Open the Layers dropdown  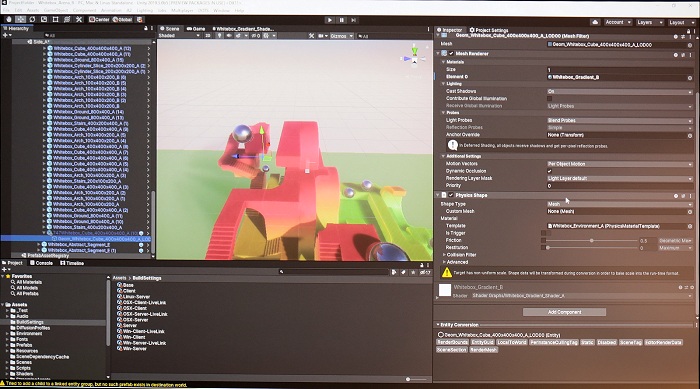(x=649, y=22)
